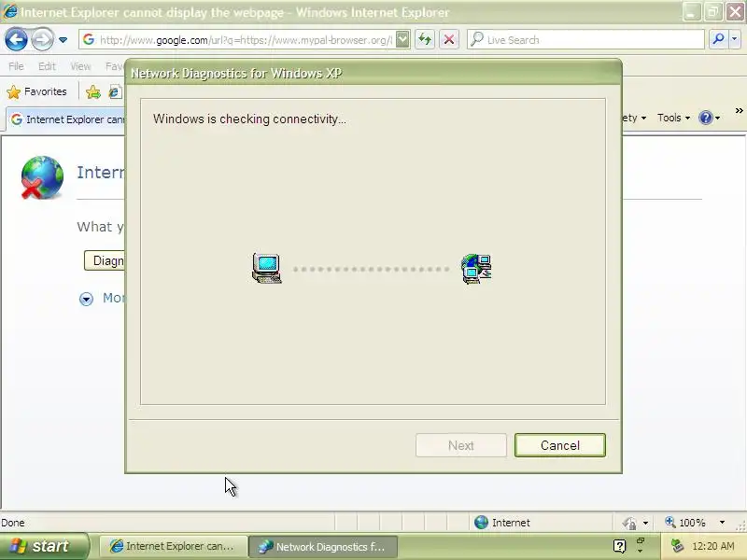This screenshot has height=560, width=747.
Task: Click the Network Diagnostics title bar
Action: tap(373, 73)
